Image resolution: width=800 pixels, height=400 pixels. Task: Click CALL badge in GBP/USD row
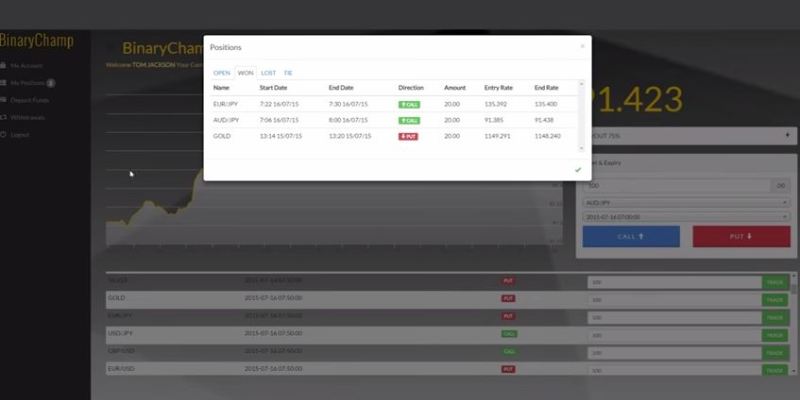point(509,352)
